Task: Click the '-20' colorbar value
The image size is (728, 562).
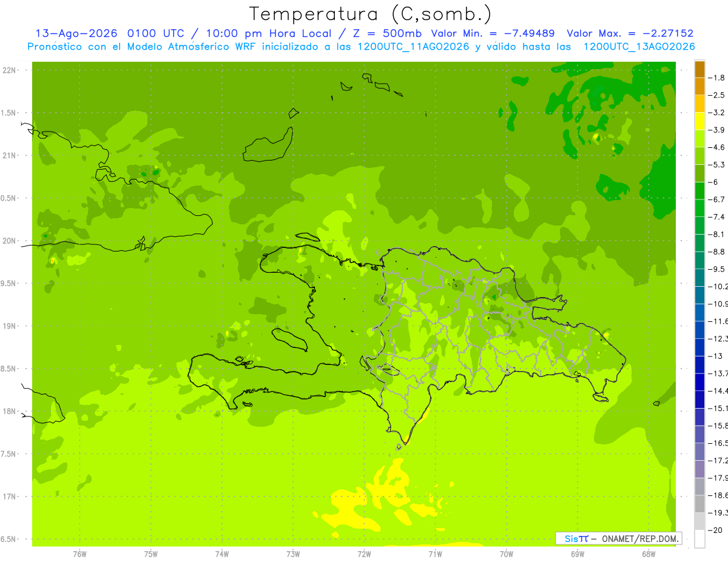Action: point(716,530)
